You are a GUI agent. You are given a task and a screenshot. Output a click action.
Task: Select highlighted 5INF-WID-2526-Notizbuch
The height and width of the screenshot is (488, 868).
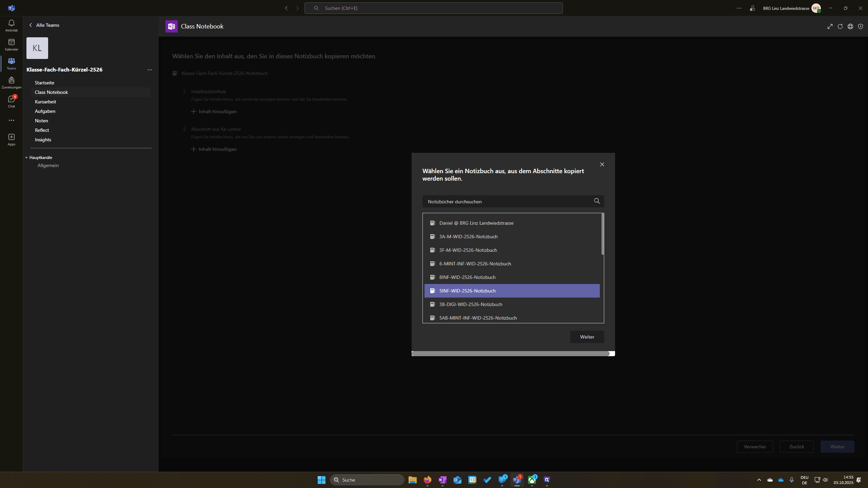click(x=512, y=291)
